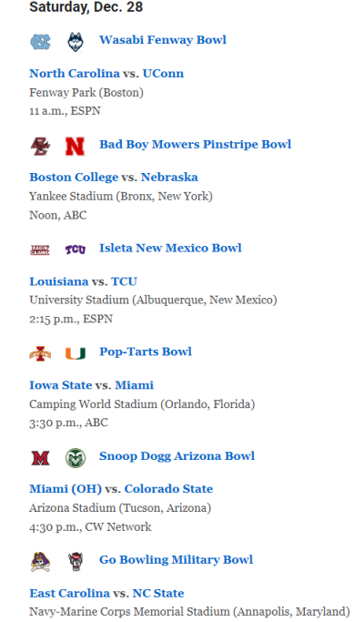Image resolution: width=364 pixels, height=622 pixels.
Task: Click the UConn Huskies logo
Action: tap(76, 42)
